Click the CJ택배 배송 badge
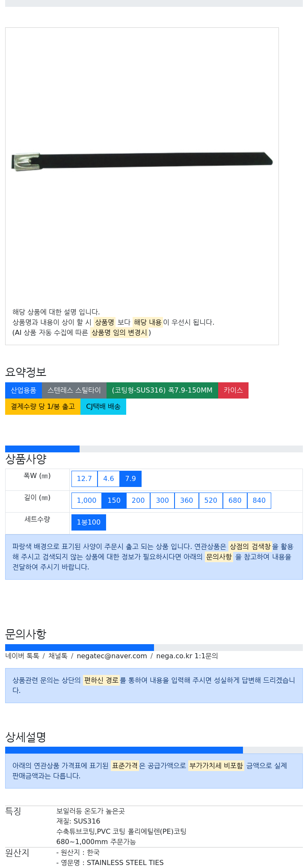Image resolution: width=308 pixels, height=868 pixels. pyautogui.click(x=103, y=407)
